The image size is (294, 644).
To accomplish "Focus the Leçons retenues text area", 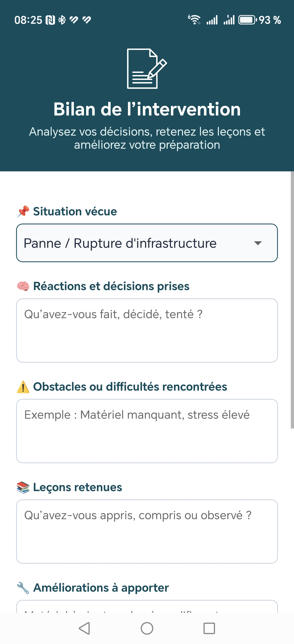I will 147,532.
